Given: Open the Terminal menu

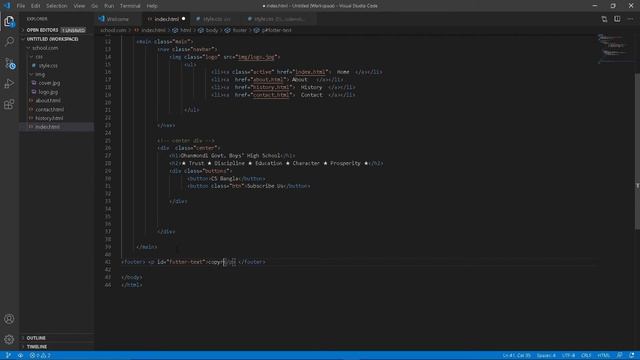Looking at the screenshot, I should tap(130, 6).
